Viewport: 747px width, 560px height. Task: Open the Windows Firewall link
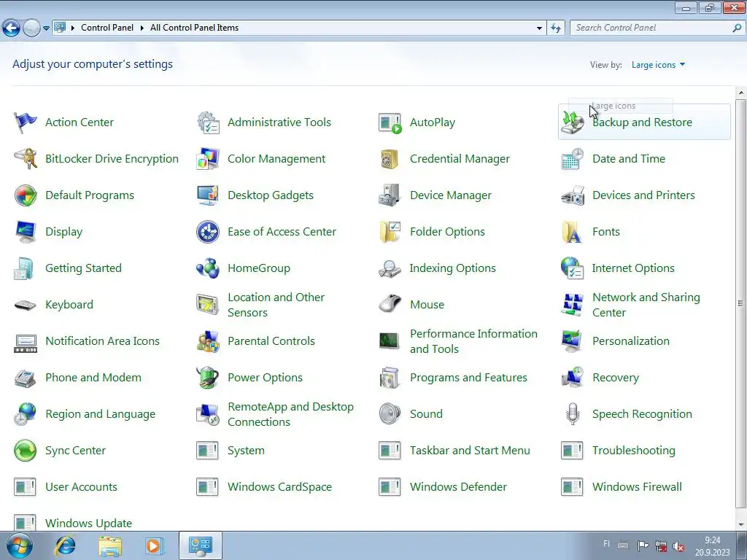637,486
